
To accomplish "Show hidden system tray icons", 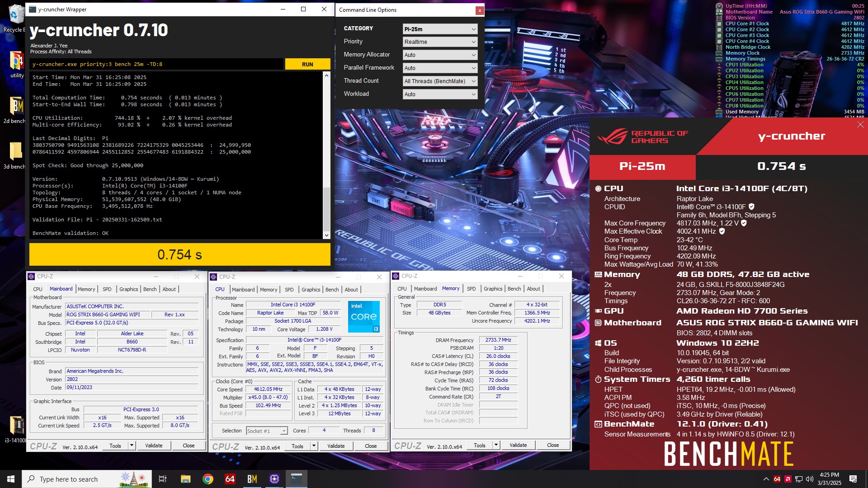I will click(x=766, y=479).
